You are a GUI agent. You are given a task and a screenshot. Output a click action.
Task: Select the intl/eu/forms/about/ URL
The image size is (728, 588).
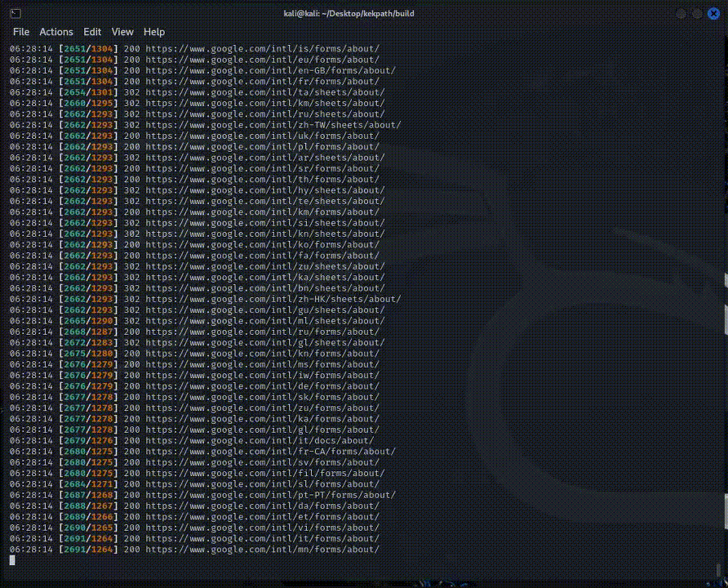(262, 60)
